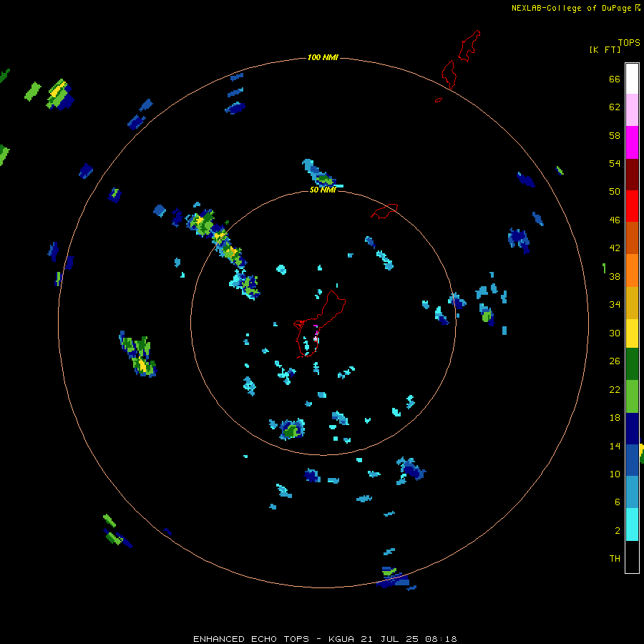Click the 6 legend value

[618, 502]
